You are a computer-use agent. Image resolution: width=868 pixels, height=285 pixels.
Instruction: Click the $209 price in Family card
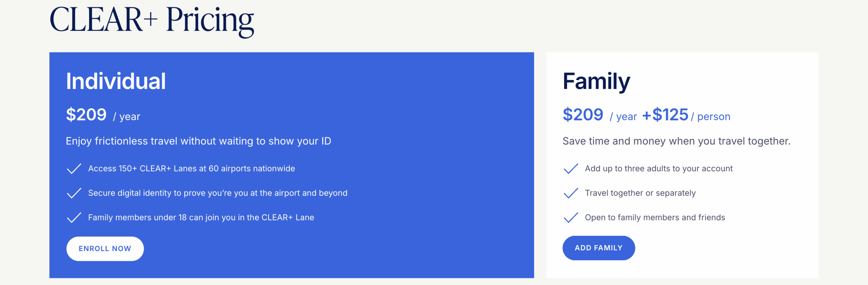pyautogui.click(x=583, y=115)
